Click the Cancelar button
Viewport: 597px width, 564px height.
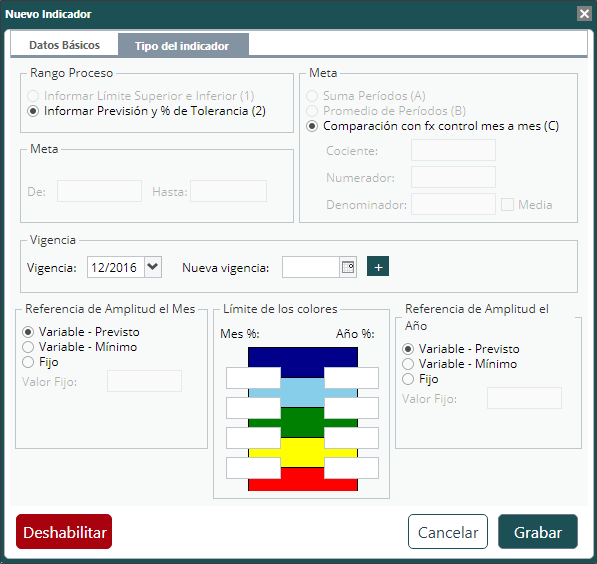448,532
